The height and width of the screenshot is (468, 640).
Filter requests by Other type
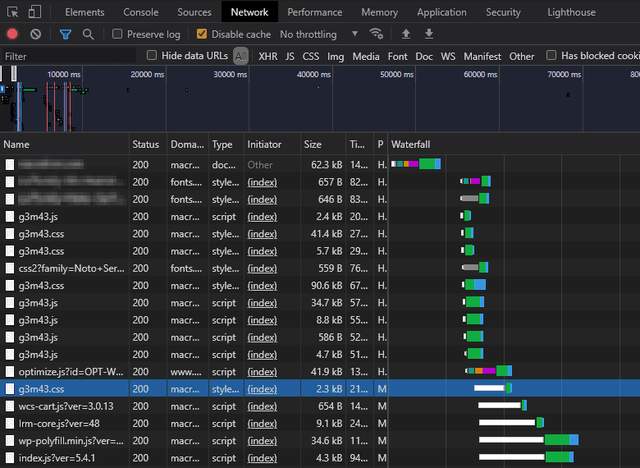[x=521, y=56]
